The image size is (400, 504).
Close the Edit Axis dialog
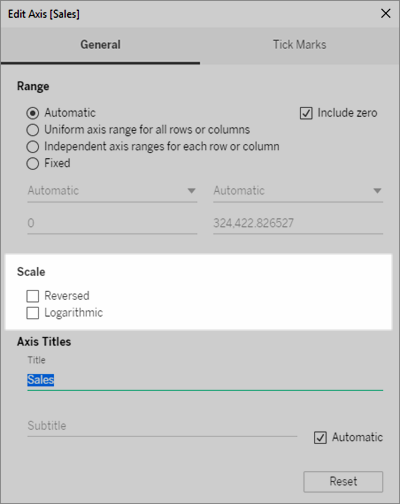tap(385, 14)
